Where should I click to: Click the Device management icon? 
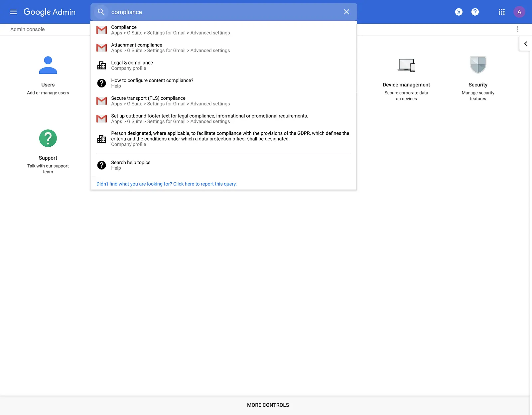[x=406, y=65]
